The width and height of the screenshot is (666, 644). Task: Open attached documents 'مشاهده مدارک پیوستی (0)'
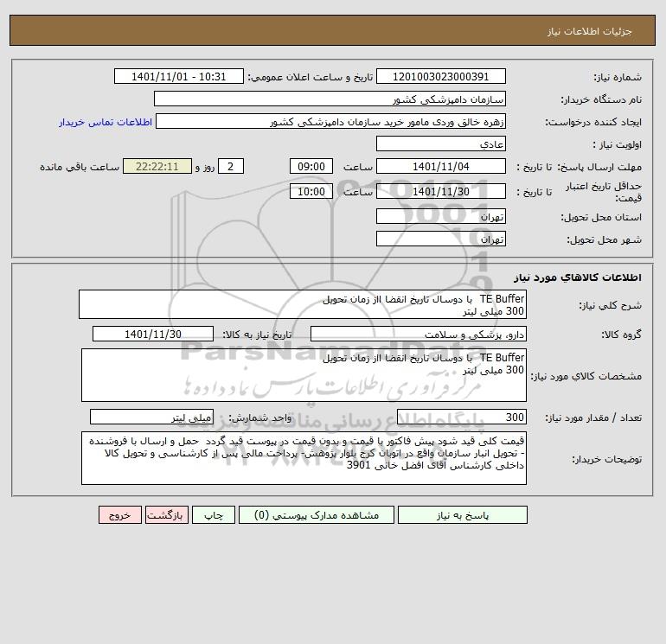[x=317, y=515]
